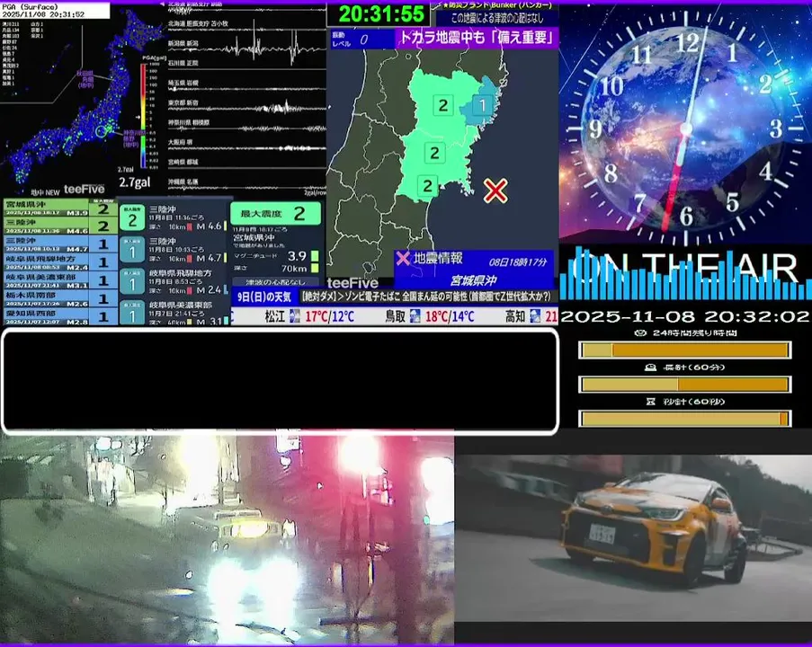Viewport: 812px width, 647px height.
Task: Click intensity badge of 三陸沖 M 4.6 card
Action: tap(132, 219)
